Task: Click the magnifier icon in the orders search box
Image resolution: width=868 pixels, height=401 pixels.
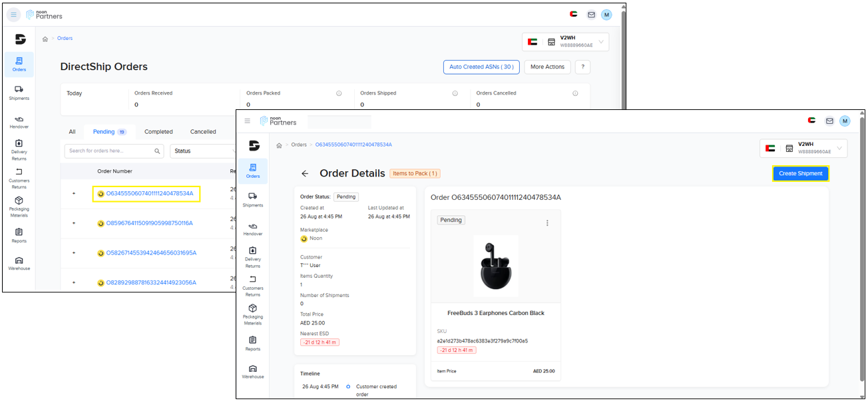Action: [157, 151]
